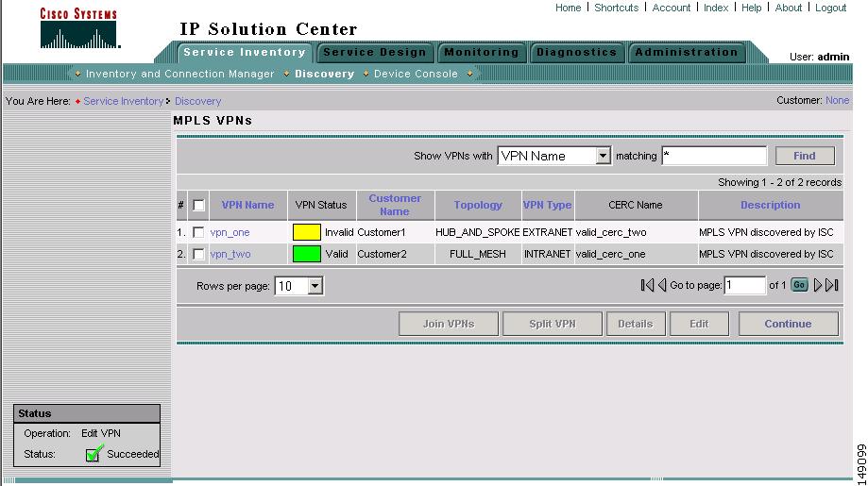The image size is (868, 486).
Task: Click the Cisco Systems logo
Action: point(78,28)
